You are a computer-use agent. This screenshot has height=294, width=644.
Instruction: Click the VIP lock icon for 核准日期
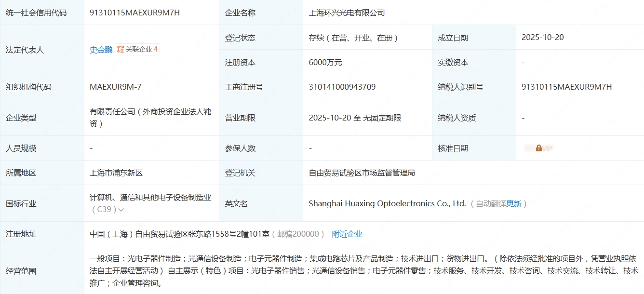(x=538, y=148)
